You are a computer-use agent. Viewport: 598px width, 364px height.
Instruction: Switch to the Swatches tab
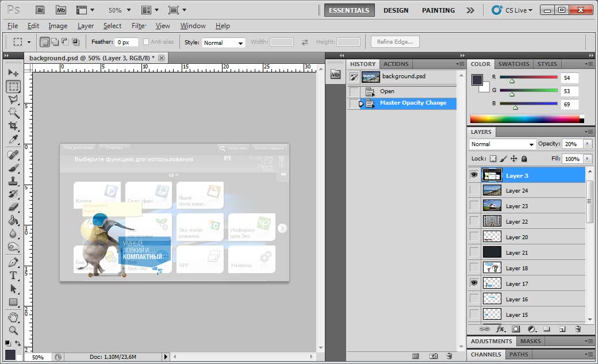pyautogui.click(x=513, y=64)
